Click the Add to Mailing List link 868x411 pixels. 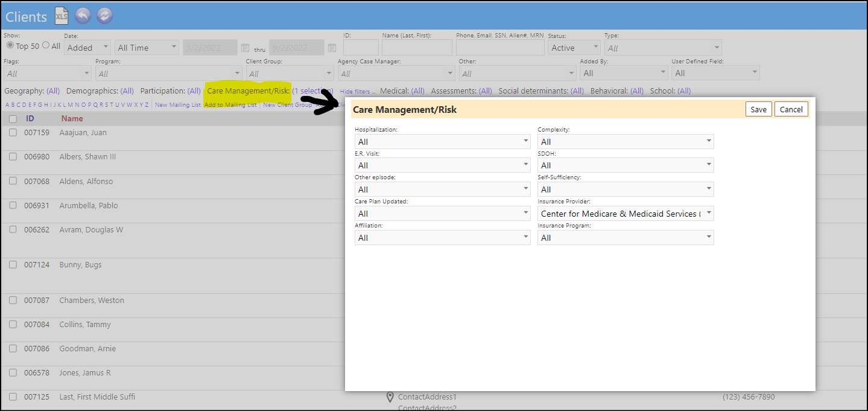[x=230, y=105]
